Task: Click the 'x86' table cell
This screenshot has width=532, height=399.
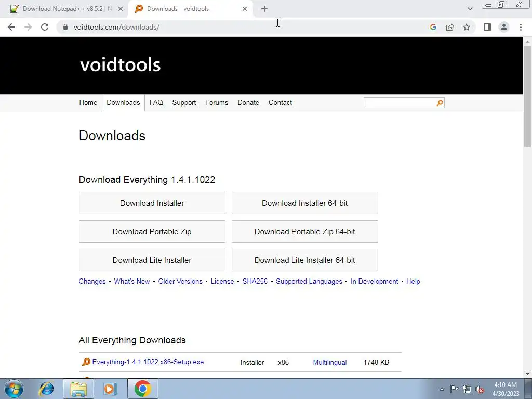Action: 283,362
